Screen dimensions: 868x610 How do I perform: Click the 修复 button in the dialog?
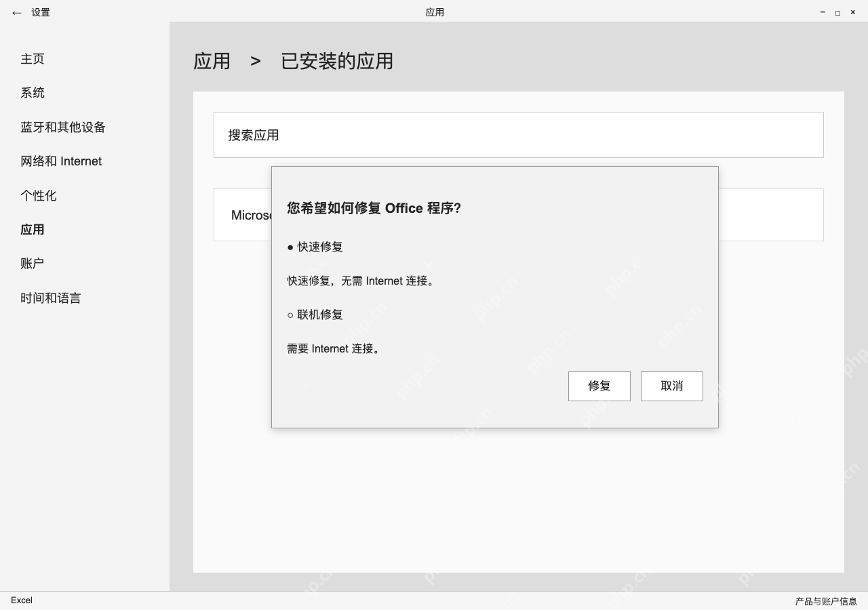click(x=599, y=386)
